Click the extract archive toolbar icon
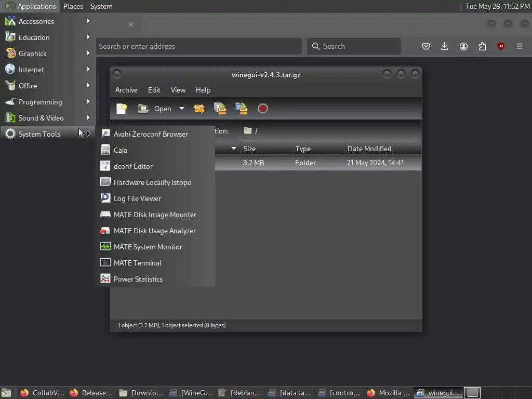532x399 pixels. tap(199, 109)
